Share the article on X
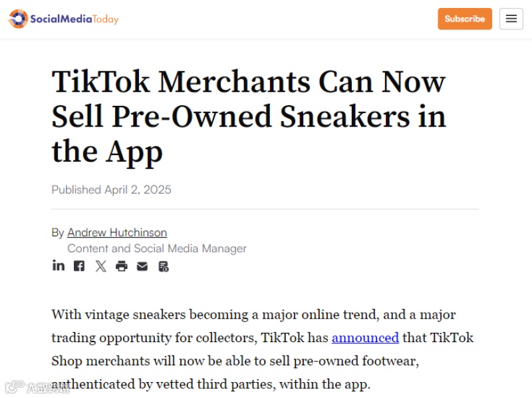 point(100,266)
